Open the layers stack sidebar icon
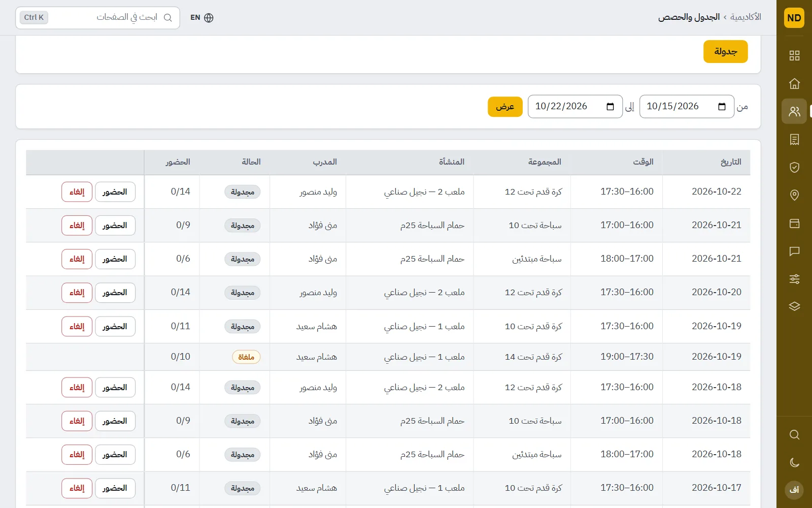This screenshot has height=508, width=812. (794, 306)
